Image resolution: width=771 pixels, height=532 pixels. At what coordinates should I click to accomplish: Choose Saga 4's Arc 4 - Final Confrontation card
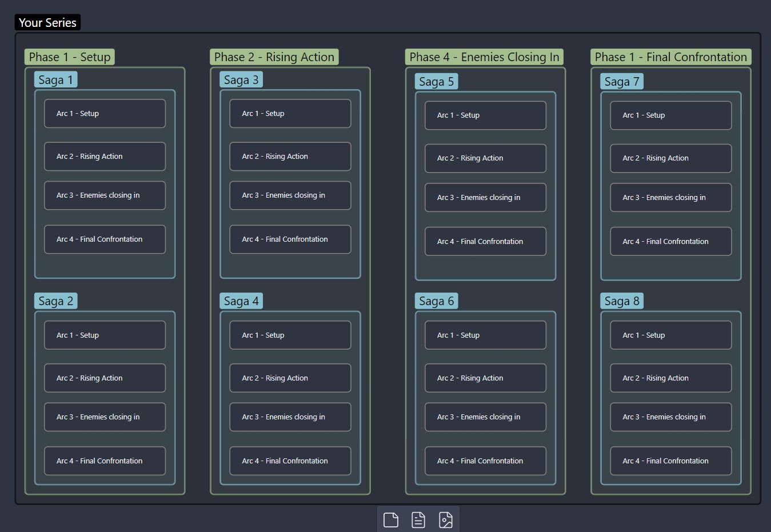pos(290,461)
